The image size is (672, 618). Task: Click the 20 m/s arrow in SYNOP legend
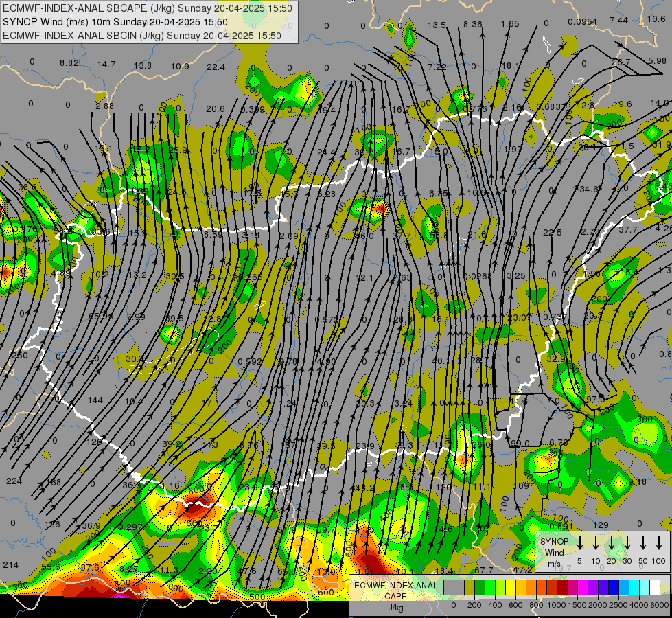tap(611, 543)
